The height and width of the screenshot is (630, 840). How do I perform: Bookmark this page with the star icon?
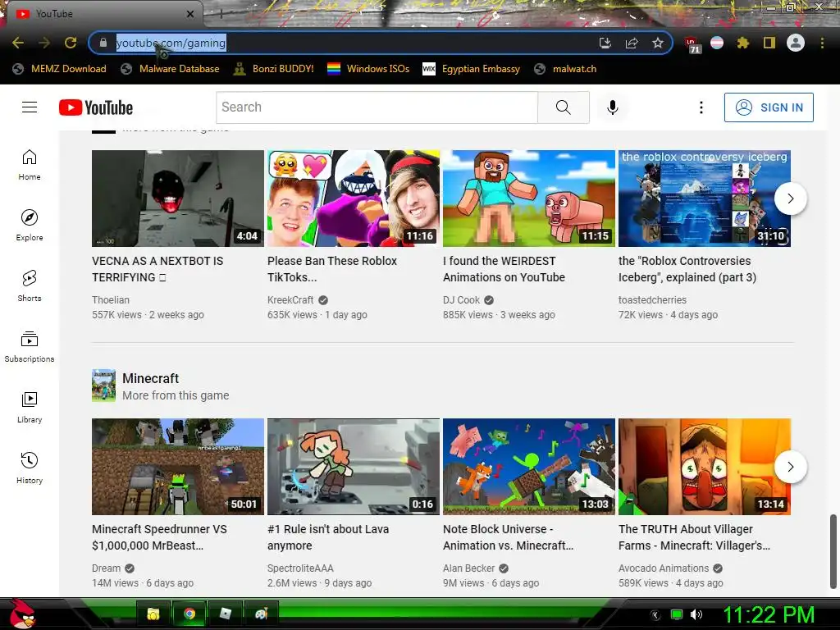pyautogui.click(x=658, y=43)
